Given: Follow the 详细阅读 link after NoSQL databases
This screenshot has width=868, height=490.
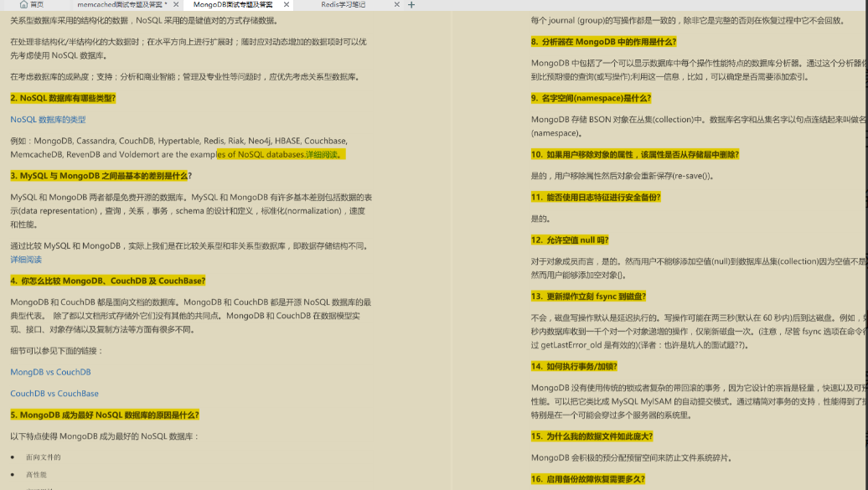Looking at the screenshot, I should pos(324,154).
